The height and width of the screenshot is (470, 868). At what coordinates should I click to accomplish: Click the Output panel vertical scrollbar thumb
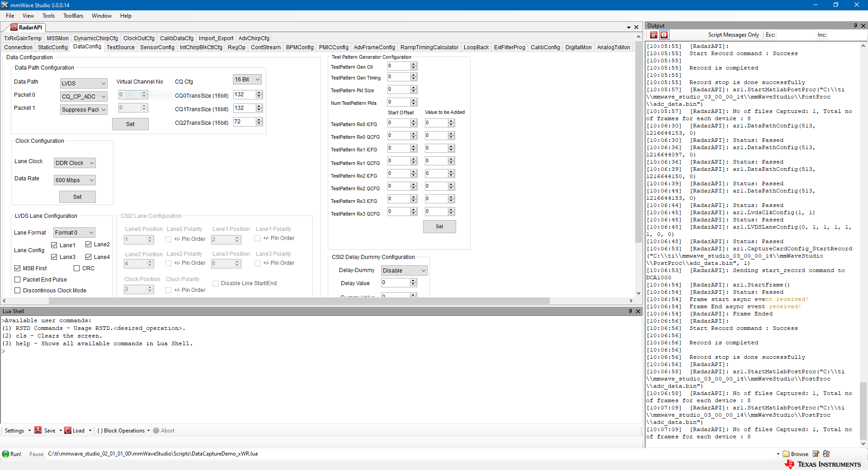(x=863, y=411)
